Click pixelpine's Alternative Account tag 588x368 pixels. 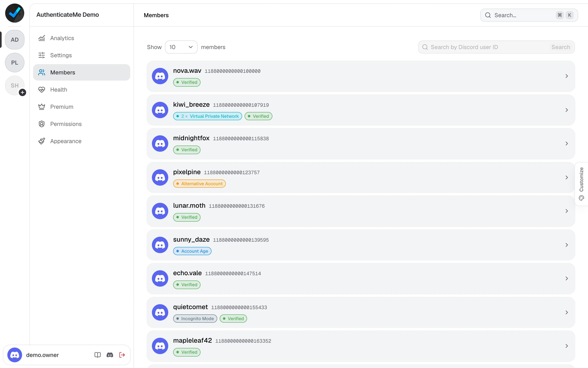pos(199,184)
